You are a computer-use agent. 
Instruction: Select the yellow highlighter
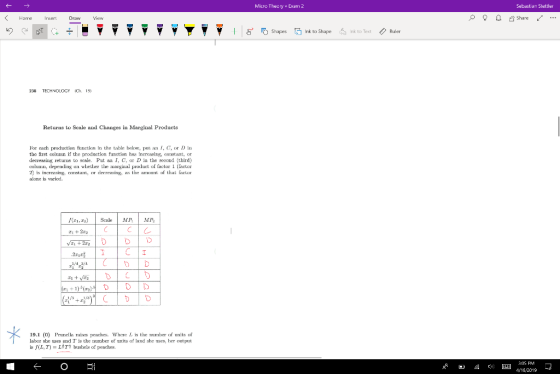(x=190, y=30)
